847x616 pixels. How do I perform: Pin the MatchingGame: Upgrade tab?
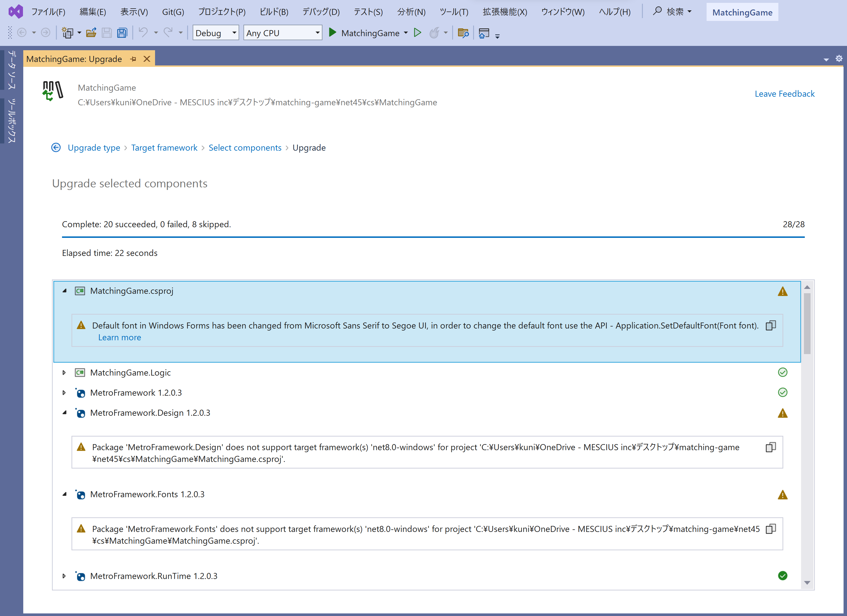pyautogui.click(x=133, y=59)
